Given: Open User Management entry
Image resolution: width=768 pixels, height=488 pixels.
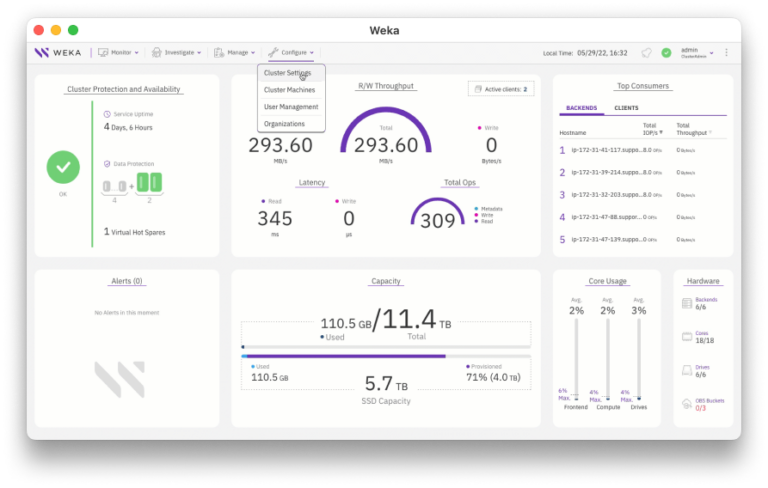Looking at the screenshot, I should (x=291, y=107).
